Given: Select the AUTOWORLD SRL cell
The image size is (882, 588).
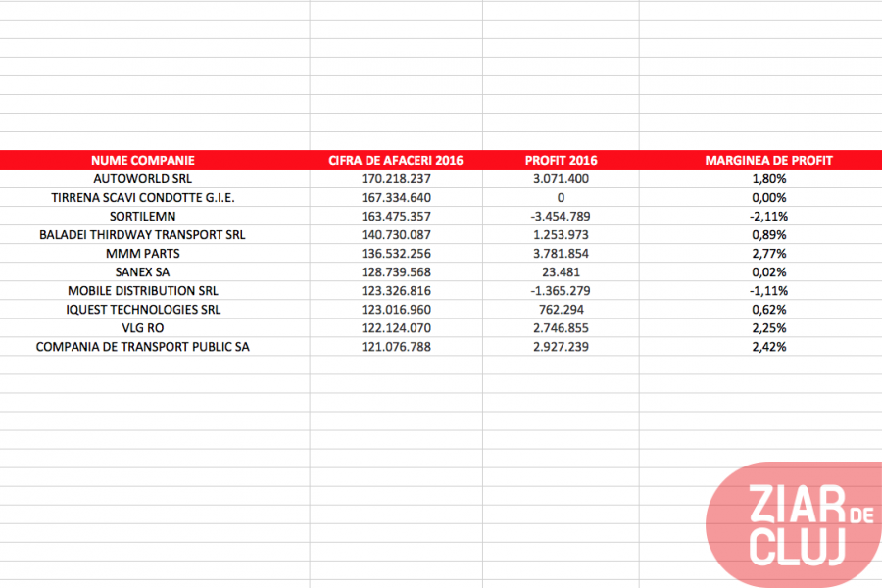Looking at the screenshot, I should click(x=143, y=179).
